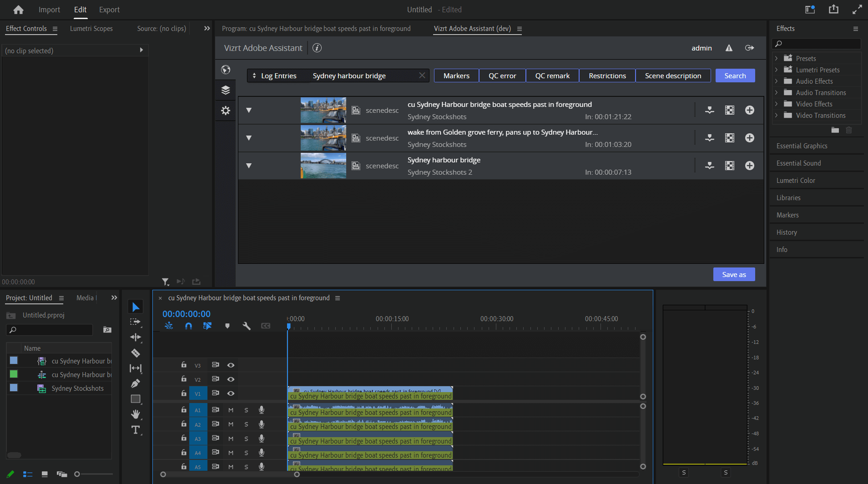Select the Hand tool
Screen dimensions: 868x484
point(136,414)
